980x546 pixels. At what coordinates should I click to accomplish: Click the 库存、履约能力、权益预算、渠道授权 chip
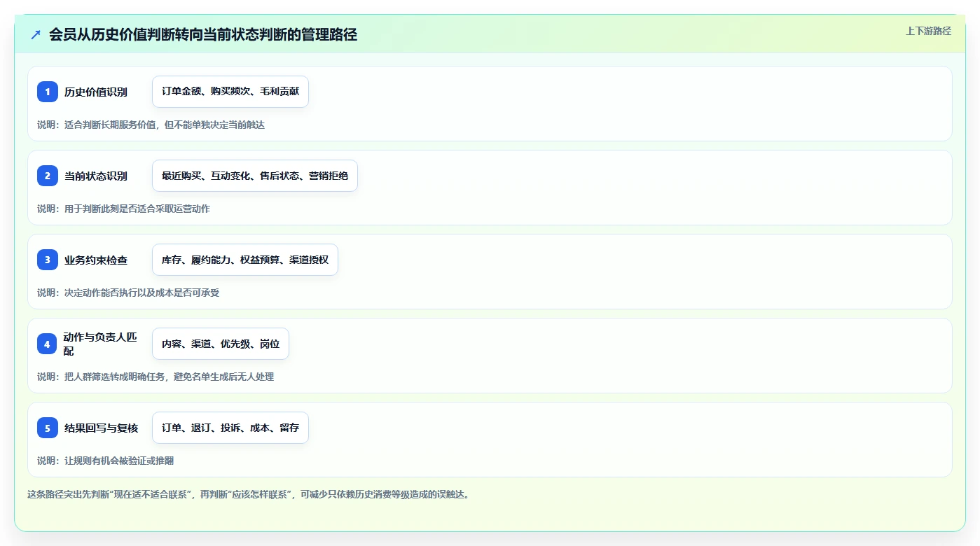point(245,260)
